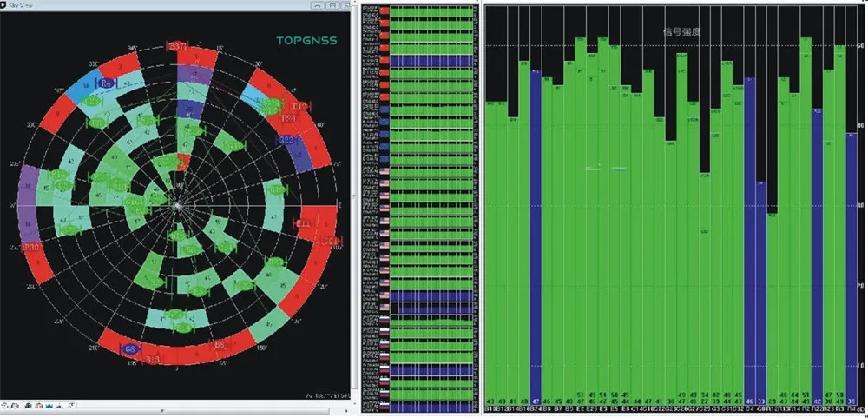The width and height of the screenshot is (868, 418).
Task: Select the blue G8 satellite marker in Sky View
Action: coord(131,349)
